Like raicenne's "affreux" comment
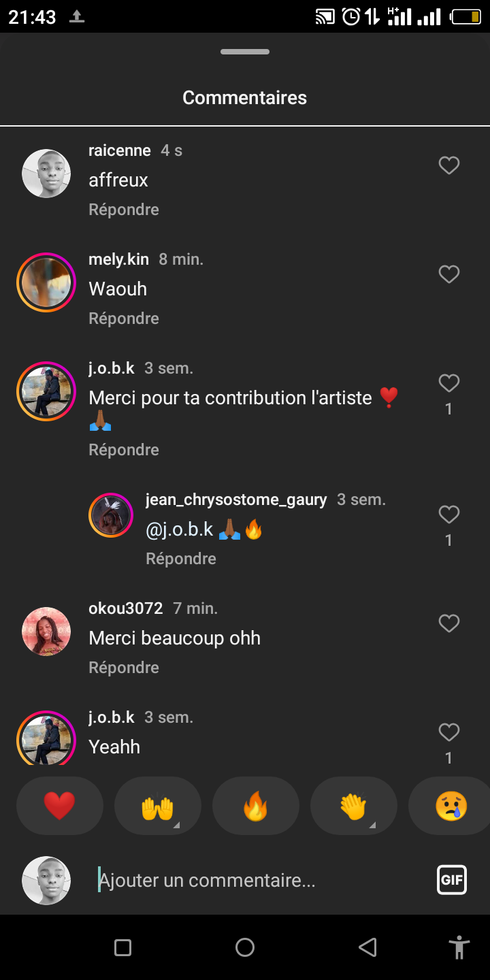490x980 pixels. pos(448,165)
